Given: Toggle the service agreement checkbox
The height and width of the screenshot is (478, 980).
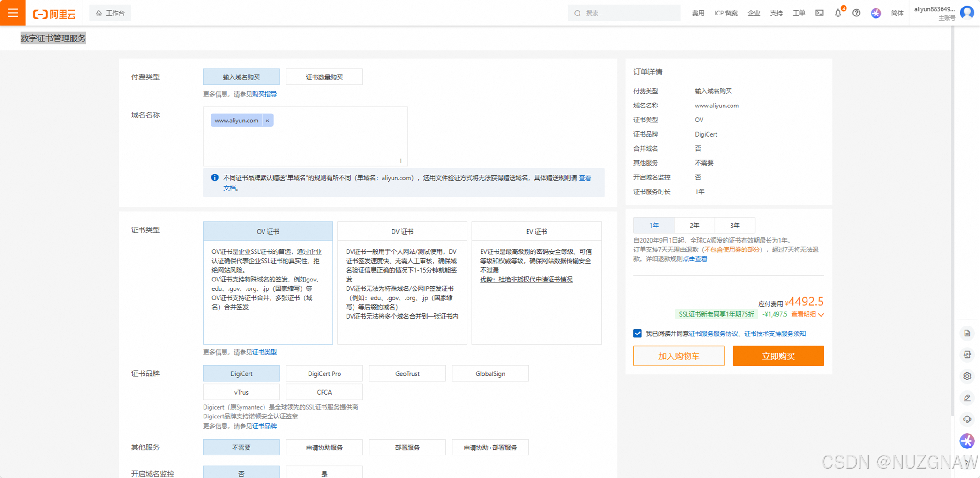Looking at the screenshot, I should tap(637, 333).
